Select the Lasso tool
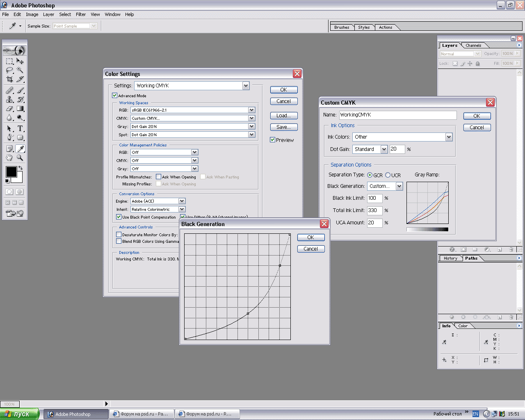The image size is (525, 420). (x=9, y=70)
